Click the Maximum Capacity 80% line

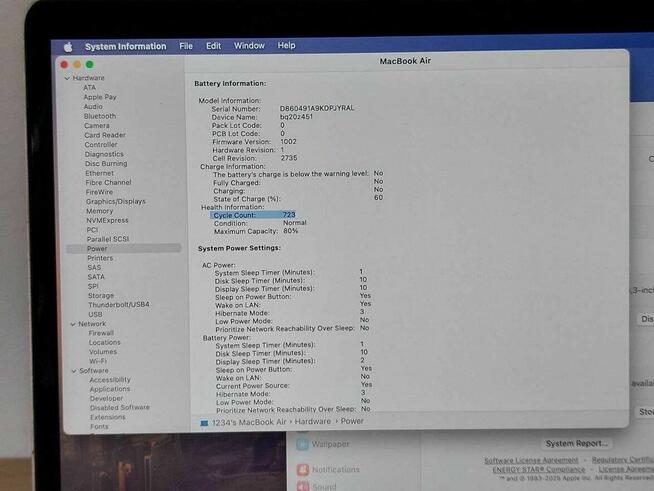click(256, 231)
